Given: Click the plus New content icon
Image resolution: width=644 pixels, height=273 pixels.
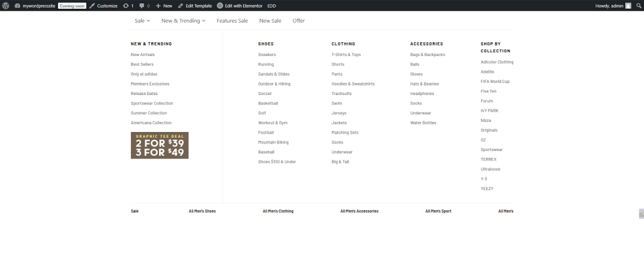Looking at the screenshot, I should point(158,5).
